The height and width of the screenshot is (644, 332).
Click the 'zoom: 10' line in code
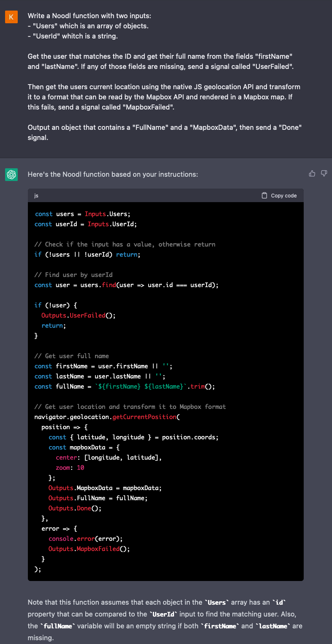tap(70, 468)
